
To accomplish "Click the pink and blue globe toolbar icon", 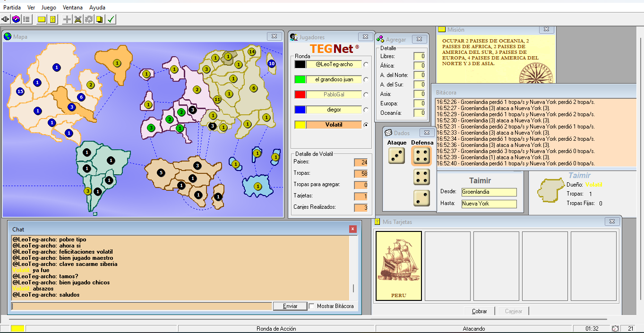I will [16, 19].
